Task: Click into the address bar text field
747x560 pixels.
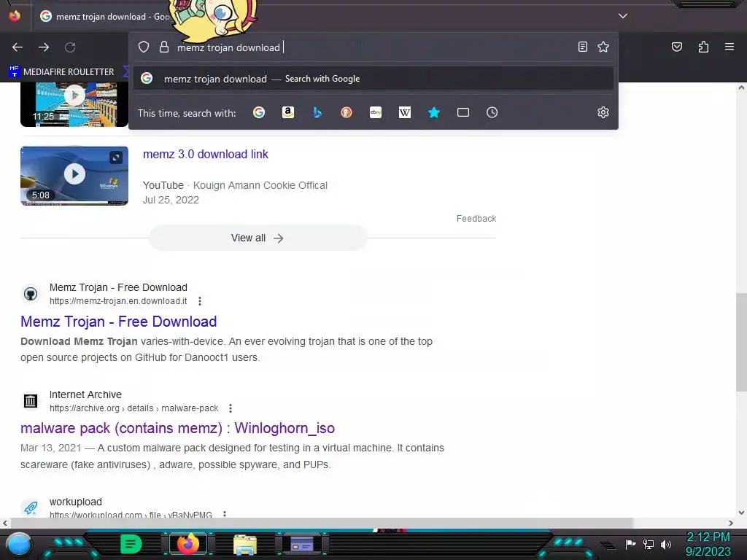Action: tap(371, 47)
